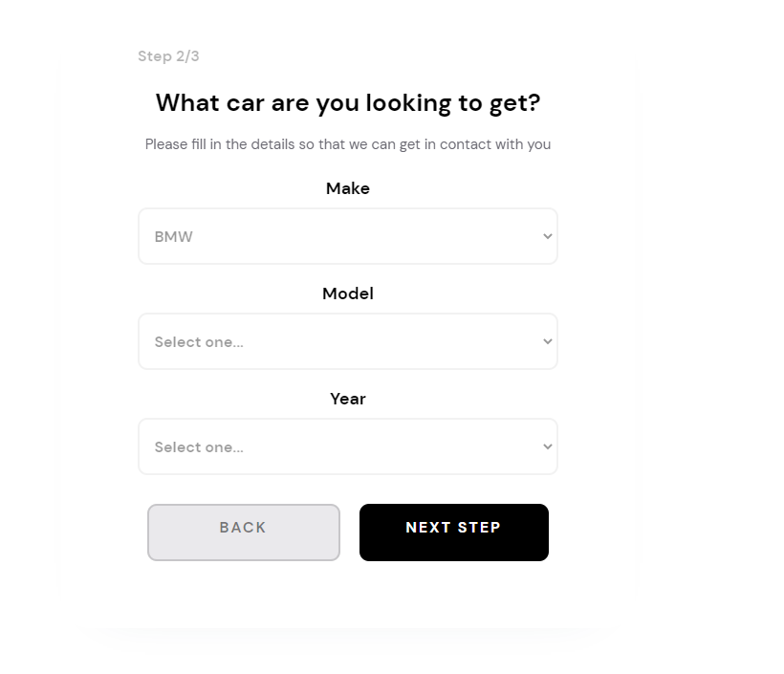
Task: Click the BMW value in the Make field
Action: coord(174,237)
